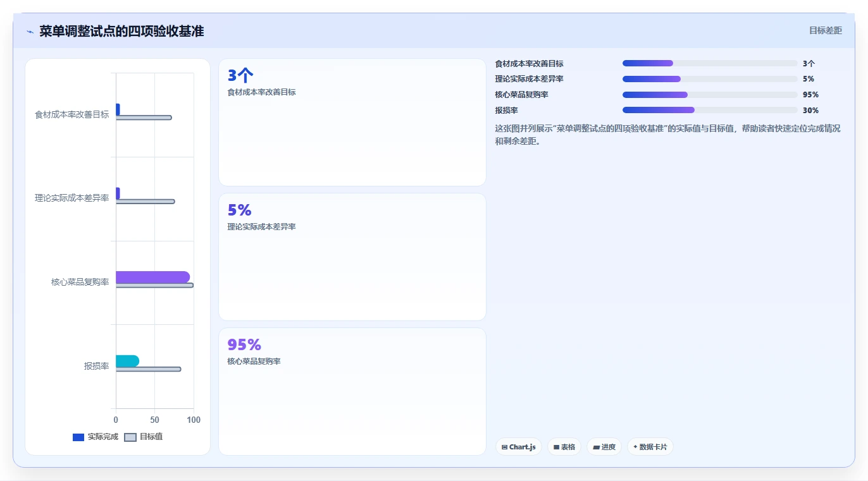Viewport: 868px width, 481px height.
Task: Click the 数据卡片 tag chip
Action: [x=650, y=447]
